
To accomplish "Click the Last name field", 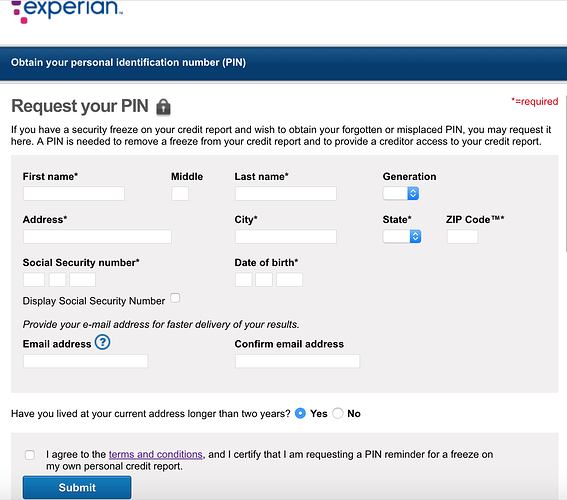I will pos(286,193).
